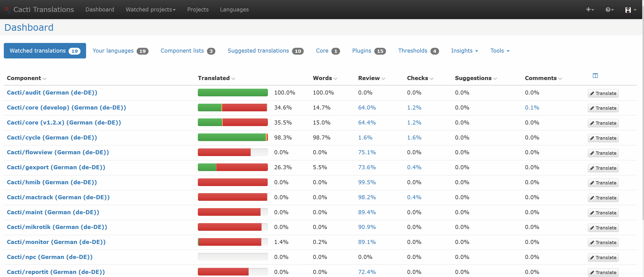Click Translate button for Cacti/npc
Viewport: 644px width, 277px height.
(x=603, y=257)
